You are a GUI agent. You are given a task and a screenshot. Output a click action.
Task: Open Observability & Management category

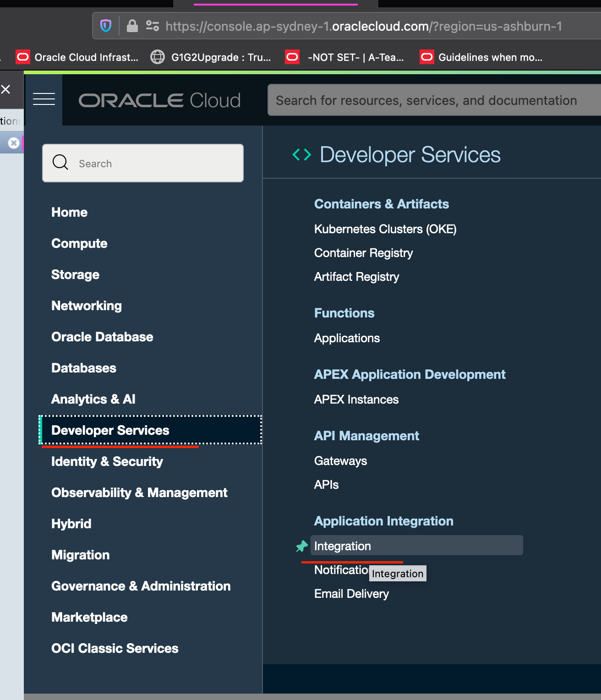tap(139, 492)
